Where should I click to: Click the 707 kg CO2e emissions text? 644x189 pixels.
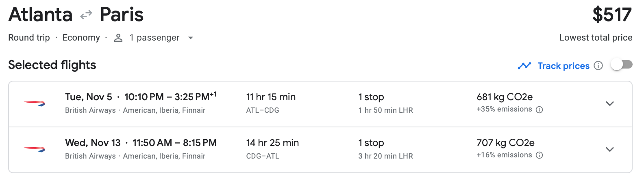point(505,143)
